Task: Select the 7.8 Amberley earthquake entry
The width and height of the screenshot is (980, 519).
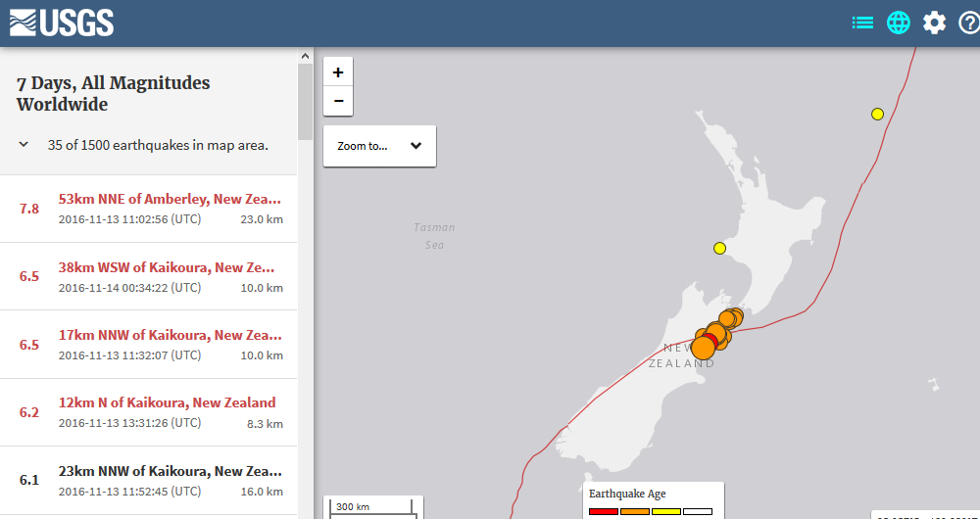Action: 148,209
